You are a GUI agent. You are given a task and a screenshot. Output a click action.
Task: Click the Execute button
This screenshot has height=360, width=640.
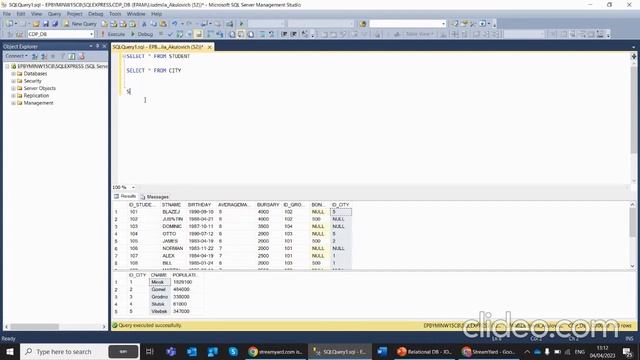(x=113, y=34)
